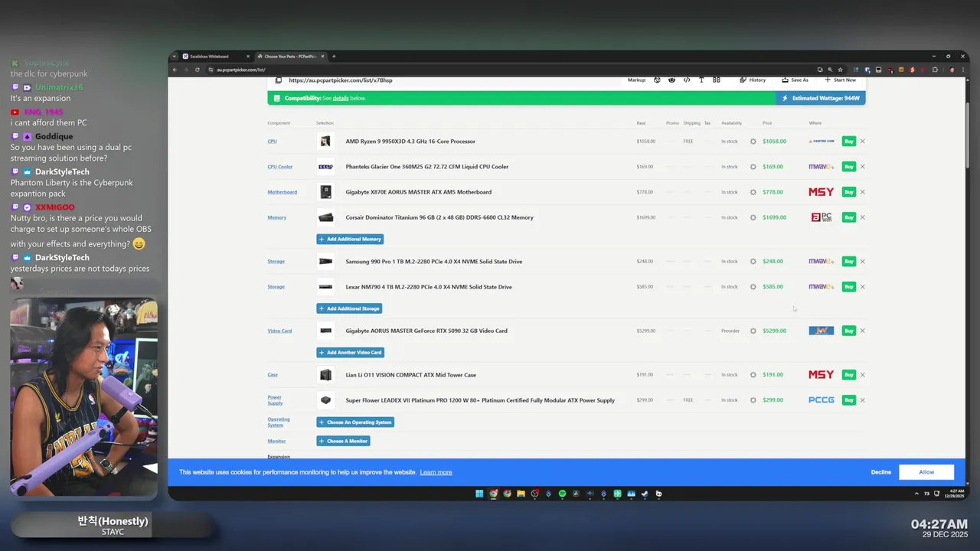Click the Save As button
Viewport: 980px width, 551px height.
point(795,80)
